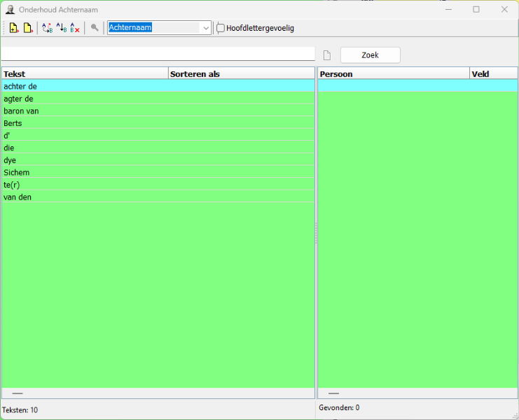Click the blank page icon beside Zoek

326,55
